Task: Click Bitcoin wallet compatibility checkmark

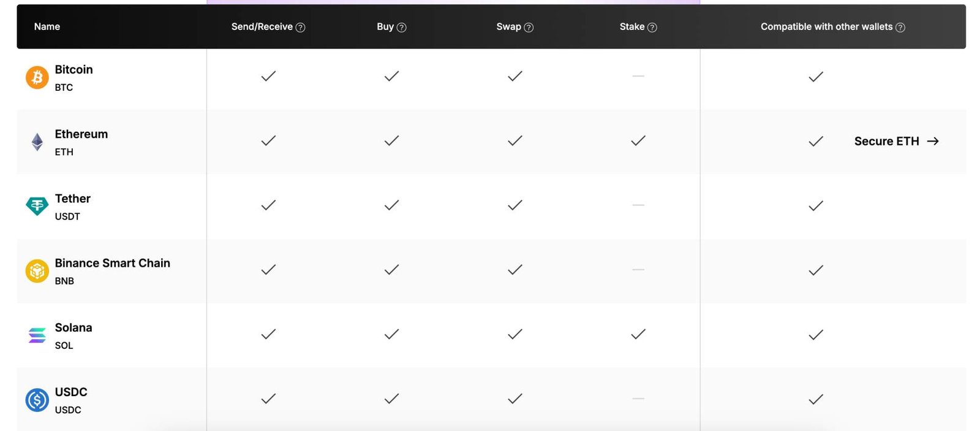Action: coord(816,77)
